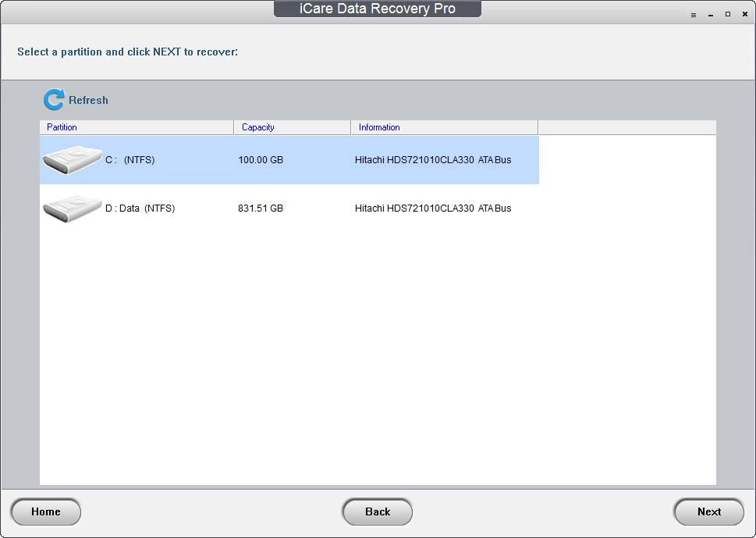Click Next to start recovery
The image size is (756, 538).
click(708, 511)
